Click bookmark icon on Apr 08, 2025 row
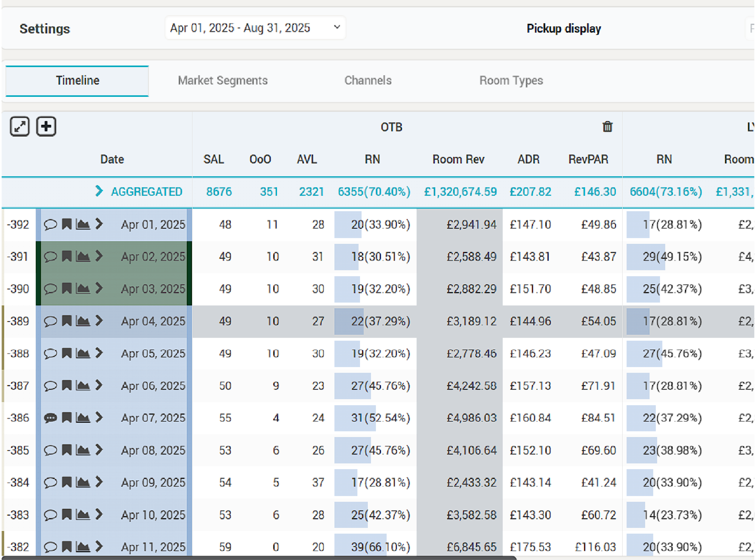The image size is (756, 560). coord(67,450)
